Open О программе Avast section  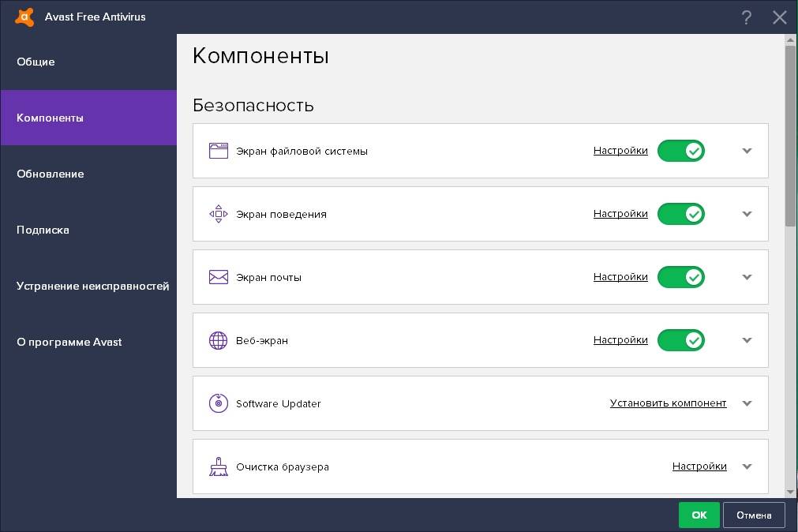pyautogui.click(x=88, y=342)
